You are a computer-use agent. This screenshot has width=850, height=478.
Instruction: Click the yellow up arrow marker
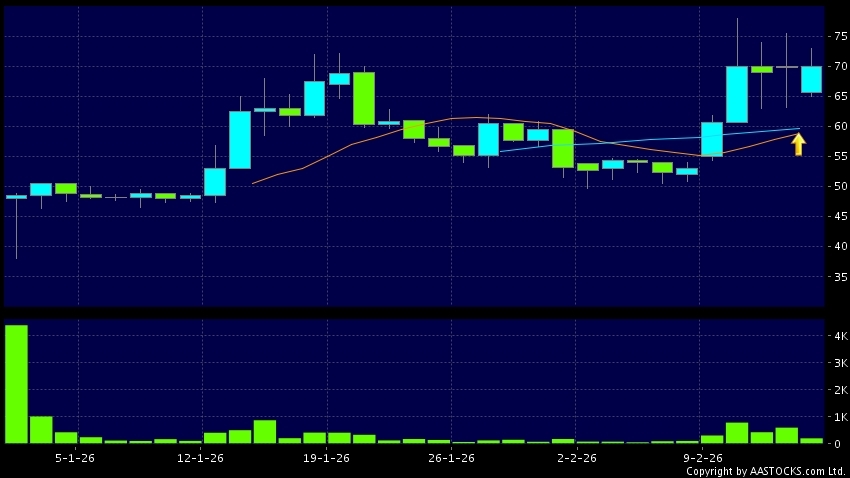click(798, 145)
